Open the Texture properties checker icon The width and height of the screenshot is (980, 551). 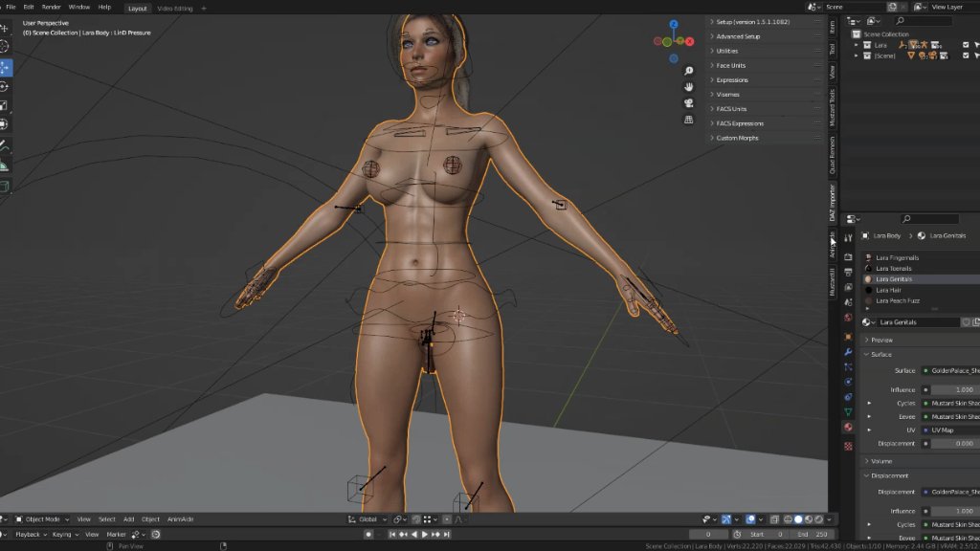coord(848,446)
